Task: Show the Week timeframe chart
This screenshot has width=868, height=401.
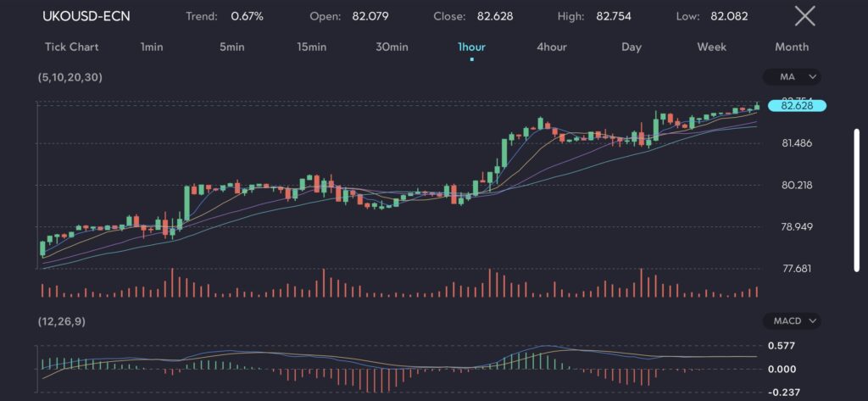Action: [x=711, y=47]
